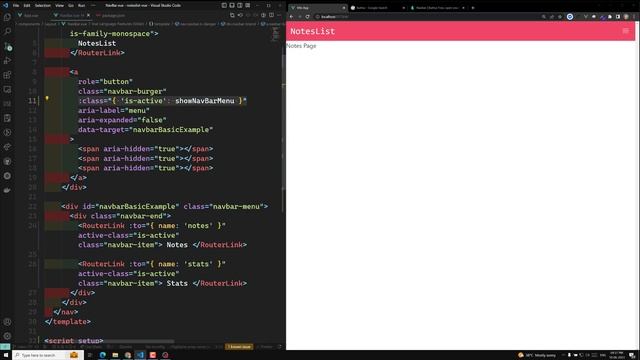Screen dimensions: 640x360
Task: Toggle the Primary Side Bar
Action: tap(224, 5)
